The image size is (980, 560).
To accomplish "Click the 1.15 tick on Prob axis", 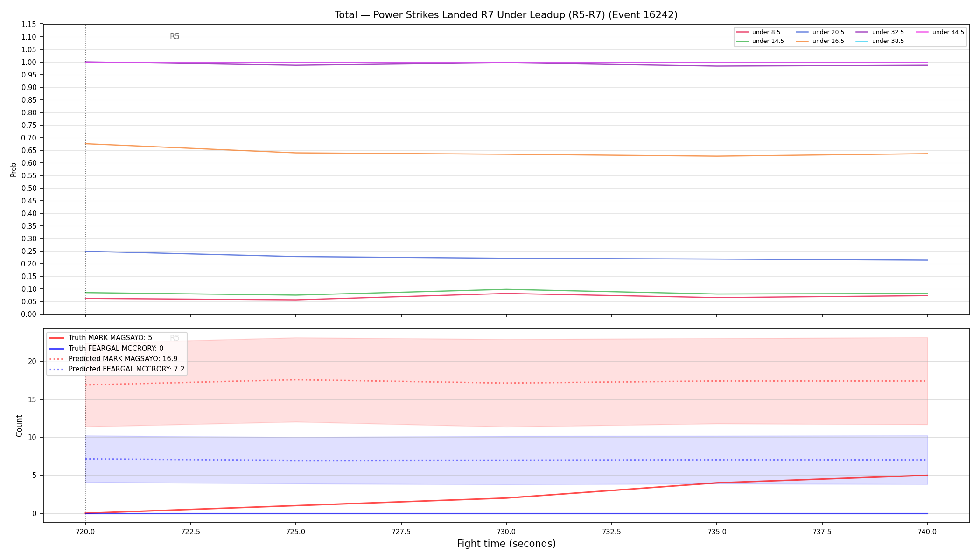I will tap(29, 24).
